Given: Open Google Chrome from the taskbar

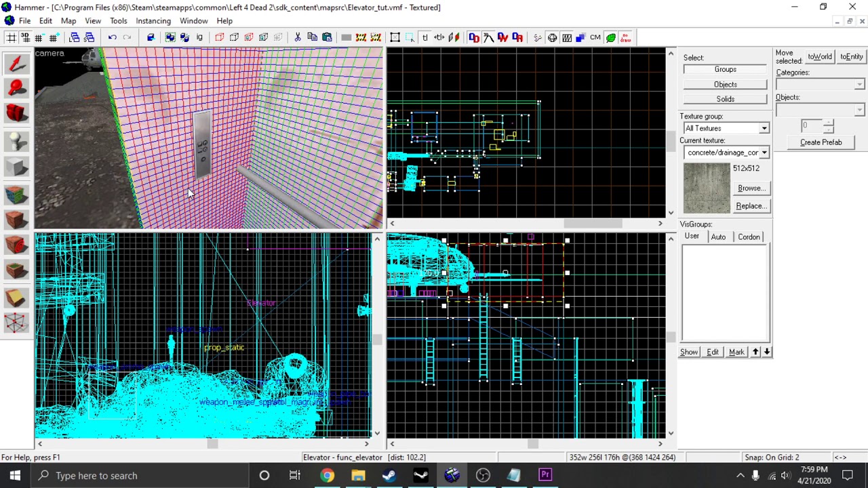Looking at the screenshot, I should (327, 476).
